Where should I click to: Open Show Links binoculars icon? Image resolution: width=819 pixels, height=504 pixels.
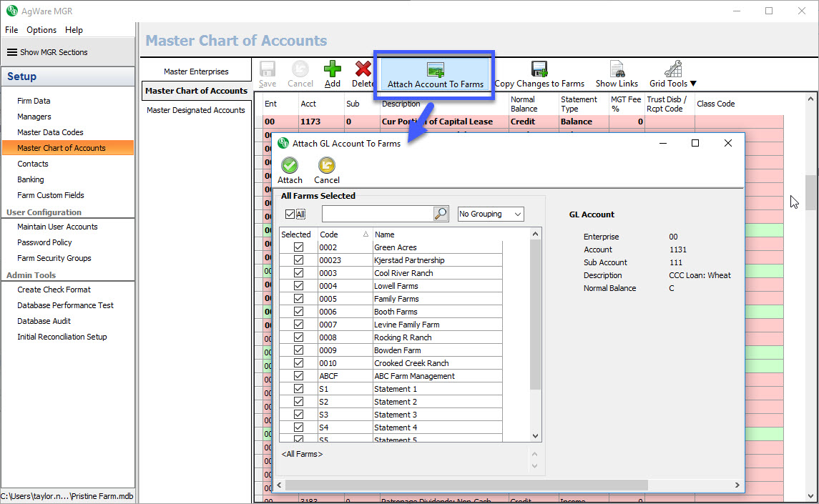617,69
